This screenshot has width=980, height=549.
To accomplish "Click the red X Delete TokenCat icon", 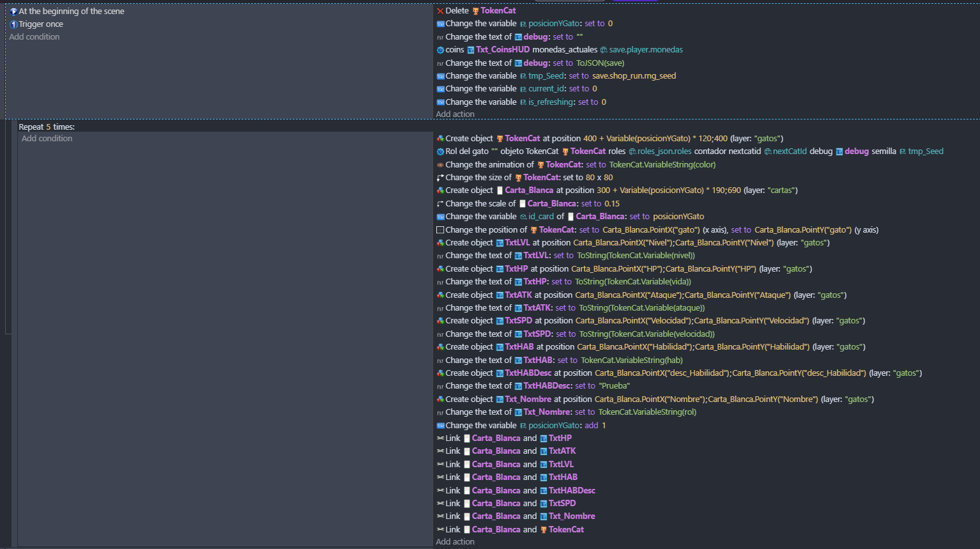I will tap(440, 11).
